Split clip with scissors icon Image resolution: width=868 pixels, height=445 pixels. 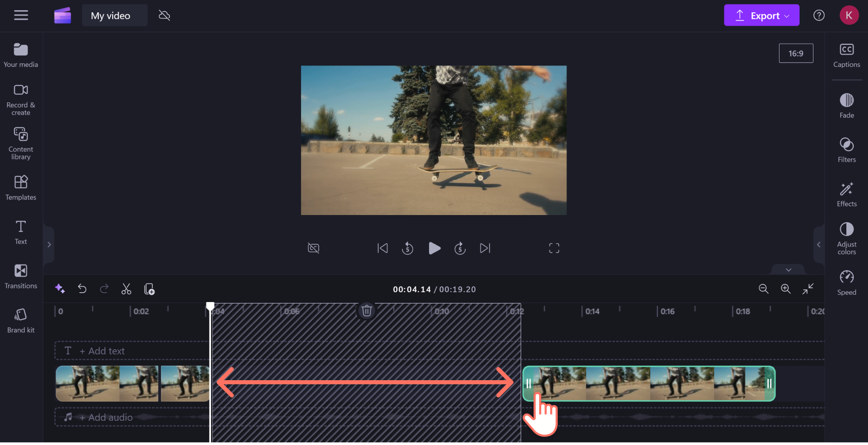pos(127,289)
